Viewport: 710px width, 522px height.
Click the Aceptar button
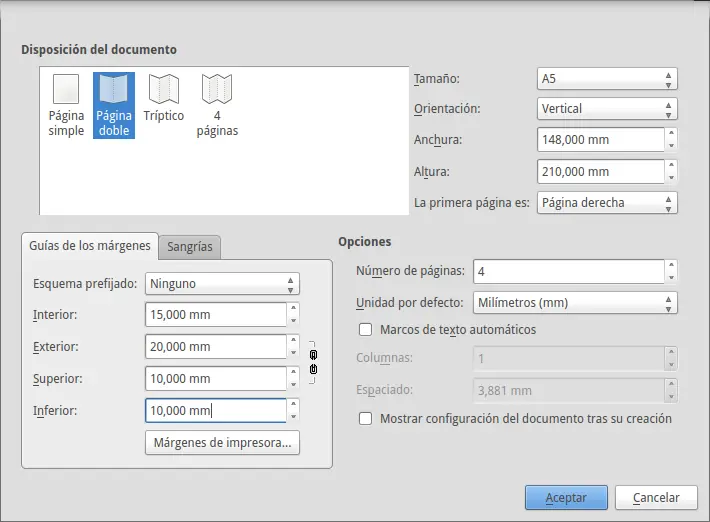point(566,498)
